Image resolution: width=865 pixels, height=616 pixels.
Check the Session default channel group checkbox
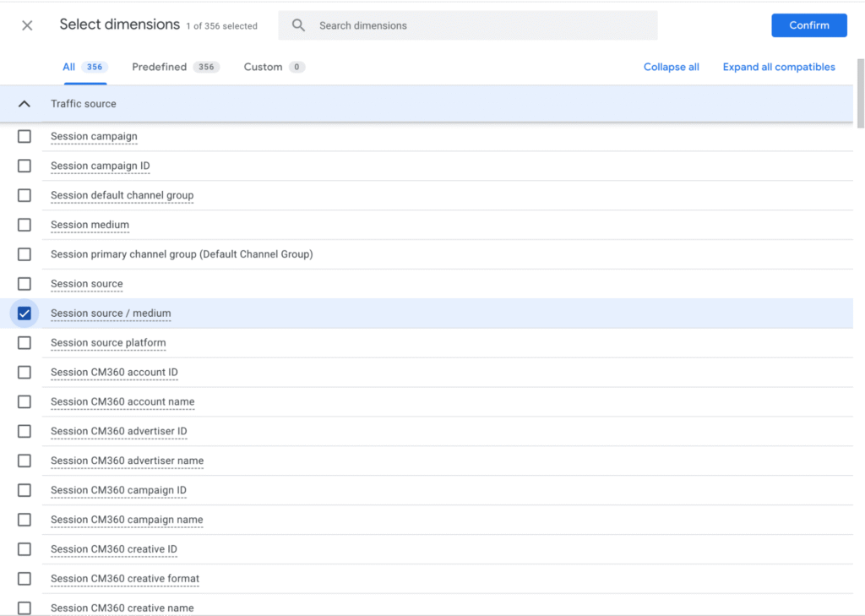pos(24,195)
